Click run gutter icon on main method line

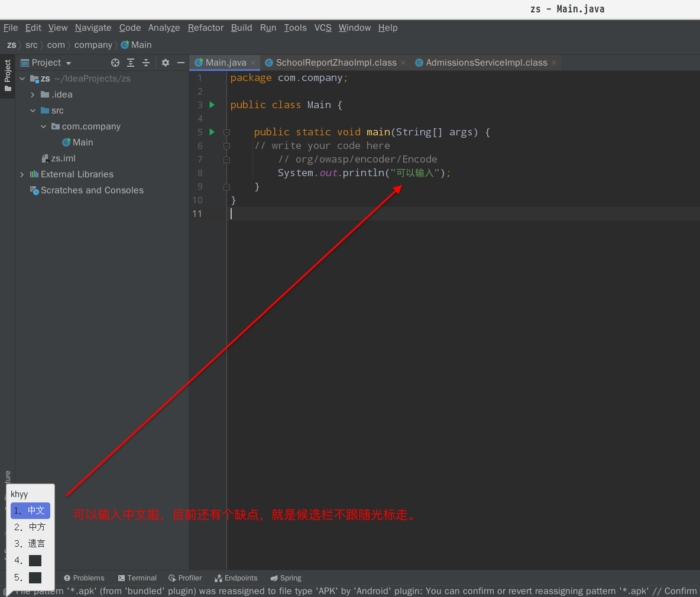point(212,132)
